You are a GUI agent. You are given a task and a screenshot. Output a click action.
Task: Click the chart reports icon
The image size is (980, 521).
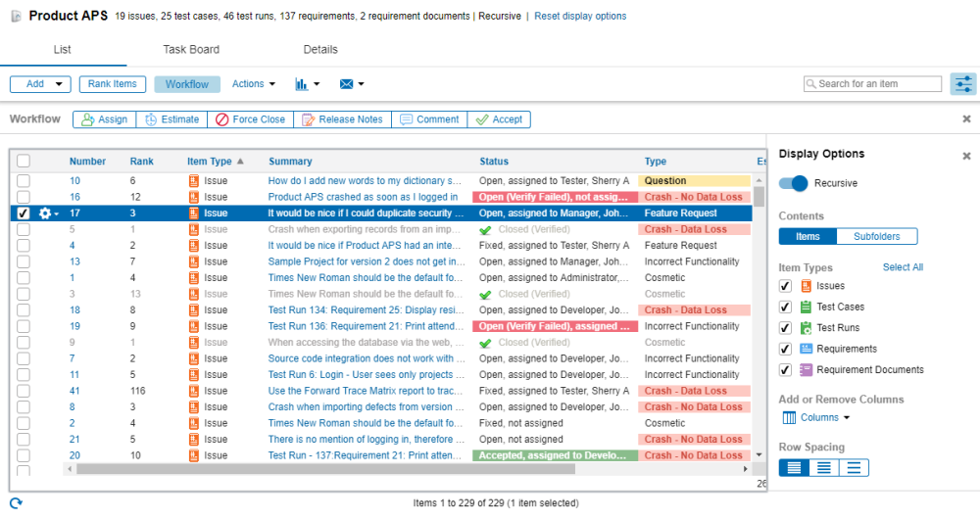point(302,84)
